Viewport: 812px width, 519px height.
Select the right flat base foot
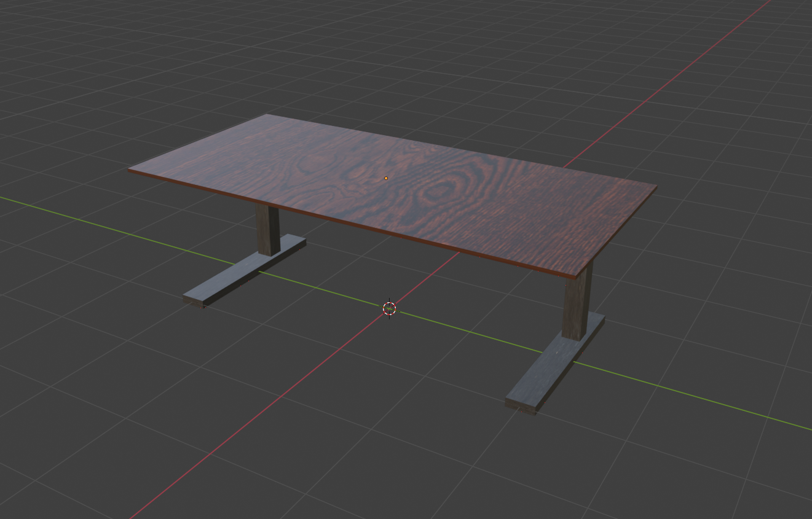pyautogui.click(x=555, y=364)
